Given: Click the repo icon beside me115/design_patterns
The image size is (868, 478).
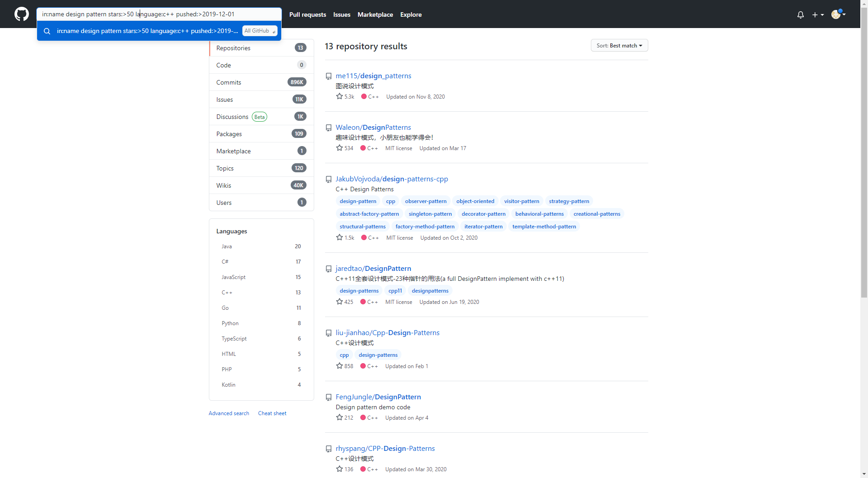Looking at the screenshot, I should 329,76.
